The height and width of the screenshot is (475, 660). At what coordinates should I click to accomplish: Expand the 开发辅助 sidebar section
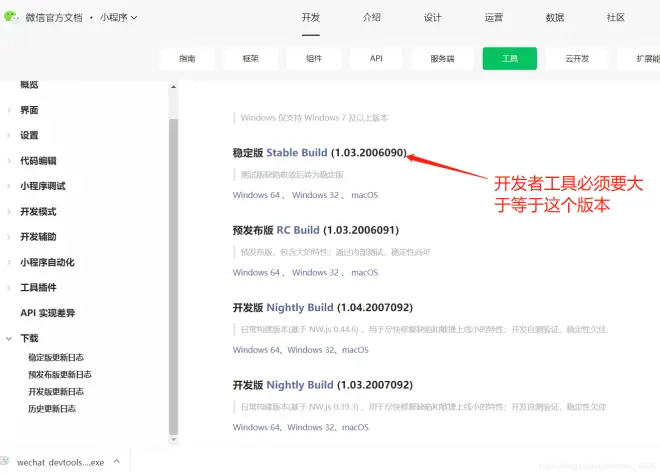click(9, 237)
